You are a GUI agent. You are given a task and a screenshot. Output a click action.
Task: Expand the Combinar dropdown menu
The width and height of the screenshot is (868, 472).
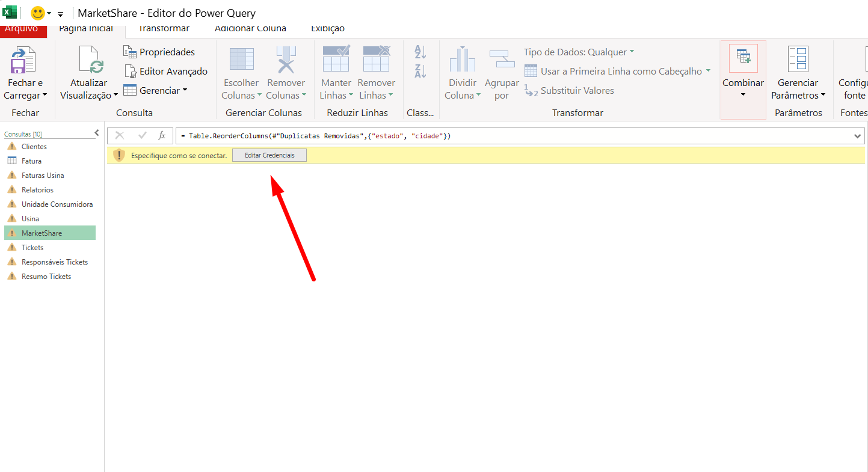[743, 95]
